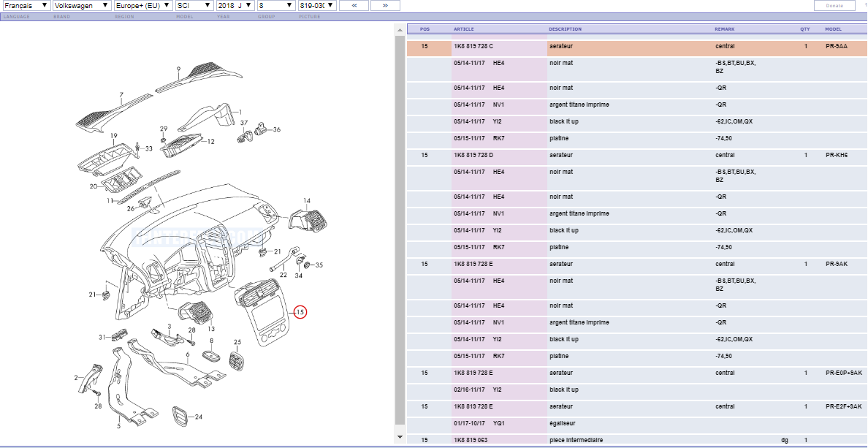The image size is (868, 448).
Task: Click part number 29 in diagram
Action: coord(164,129)
